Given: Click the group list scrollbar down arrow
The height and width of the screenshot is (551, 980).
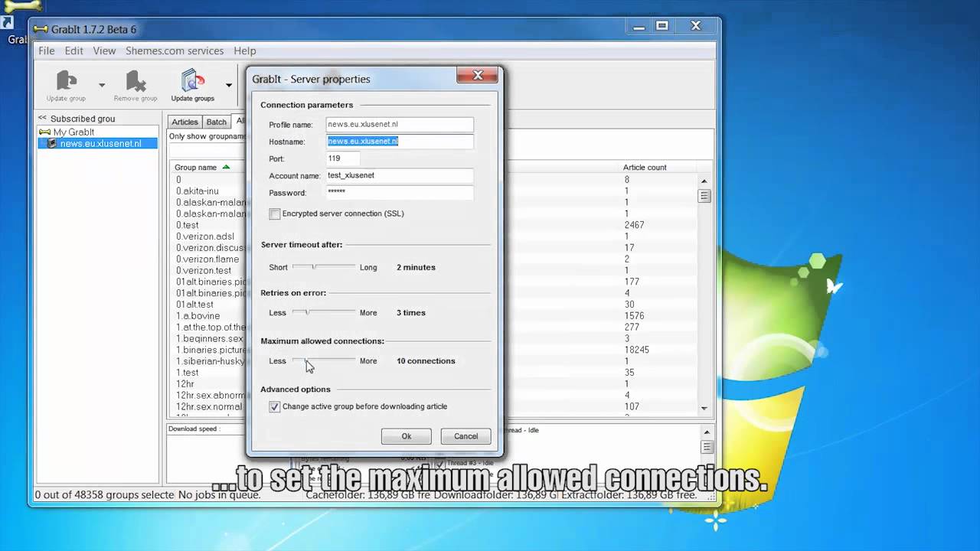Looking at the screenshot, I should (704, 409).
